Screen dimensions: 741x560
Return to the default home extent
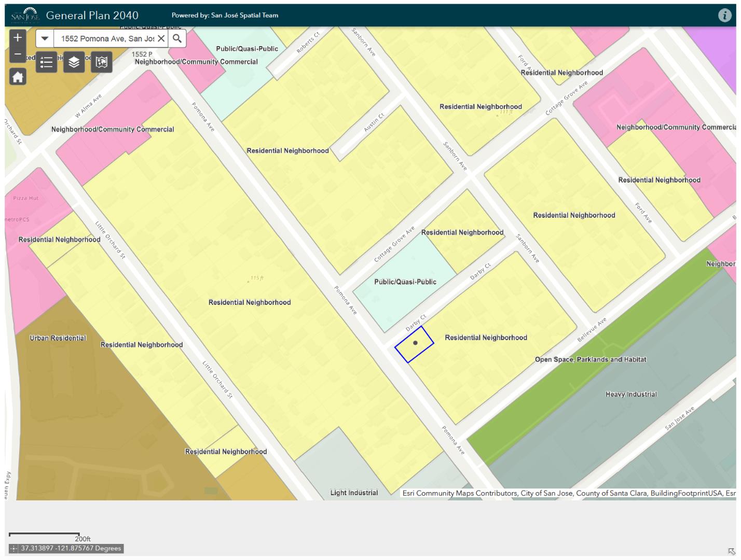click(18, 77)
